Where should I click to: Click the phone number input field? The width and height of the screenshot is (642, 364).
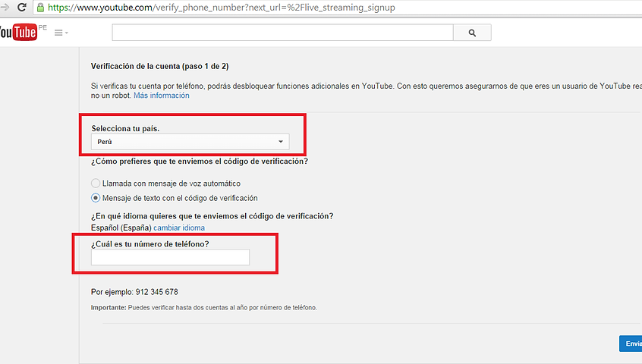[x=170, y=257]
